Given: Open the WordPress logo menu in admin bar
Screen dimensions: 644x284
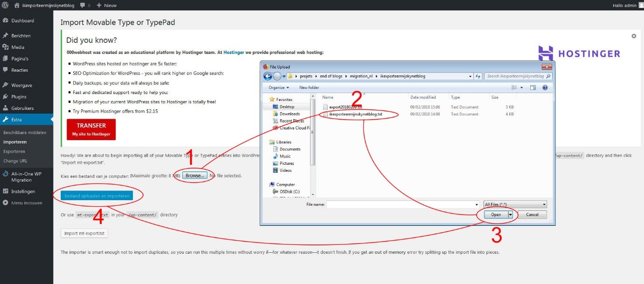Looking at the screenshot, I should [x=5, y=5].
